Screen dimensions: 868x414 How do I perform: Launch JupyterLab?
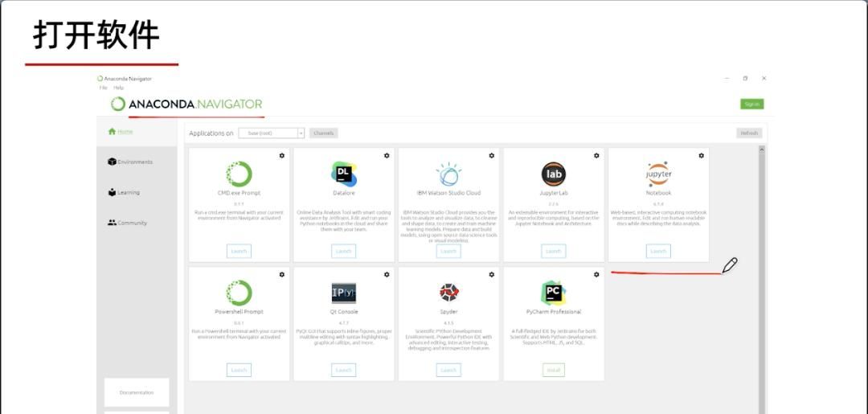(x=554, y=252)
